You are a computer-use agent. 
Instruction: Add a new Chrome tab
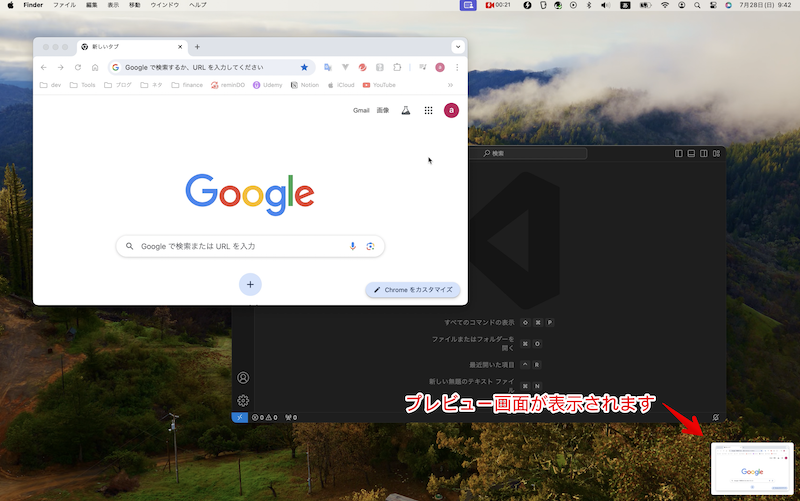click(x=197, y=47)
